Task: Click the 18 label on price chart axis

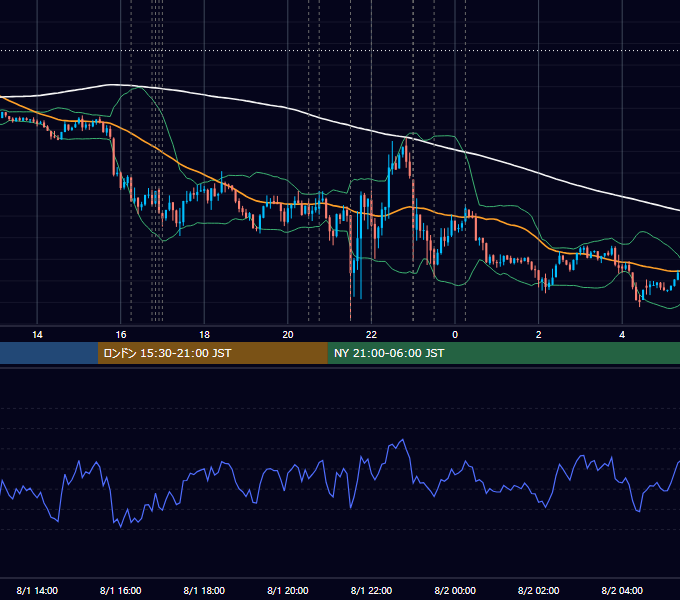Action: pos(204,335)
